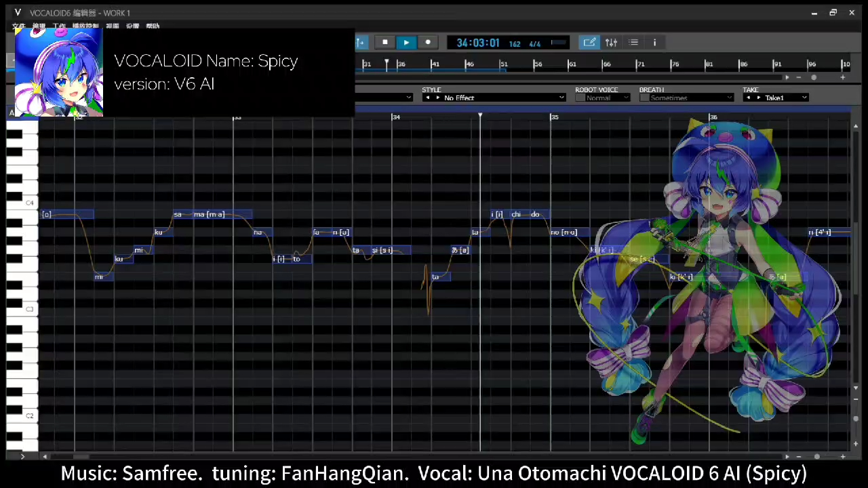This screenshot has height=488, width=868.
Task: Click overview ruler zoom slider knob
Action: (814, 77)
